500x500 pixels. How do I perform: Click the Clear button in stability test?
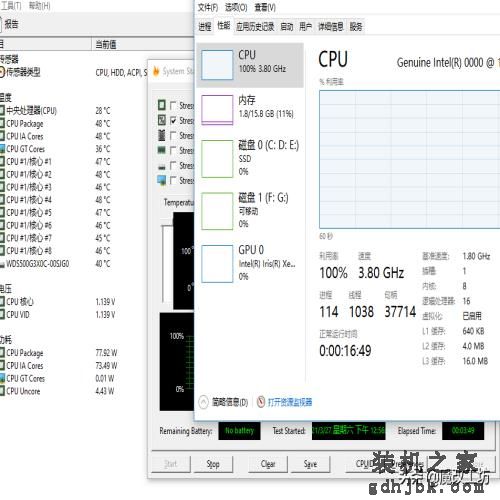tap(268, 464)
